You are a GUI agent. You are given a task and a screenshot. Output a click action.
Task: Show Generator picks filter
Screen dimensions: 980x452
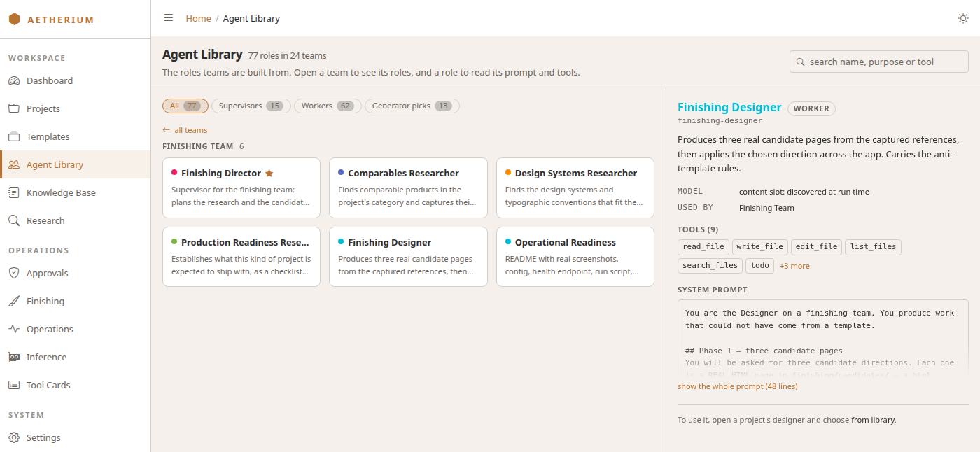point(412,106)
